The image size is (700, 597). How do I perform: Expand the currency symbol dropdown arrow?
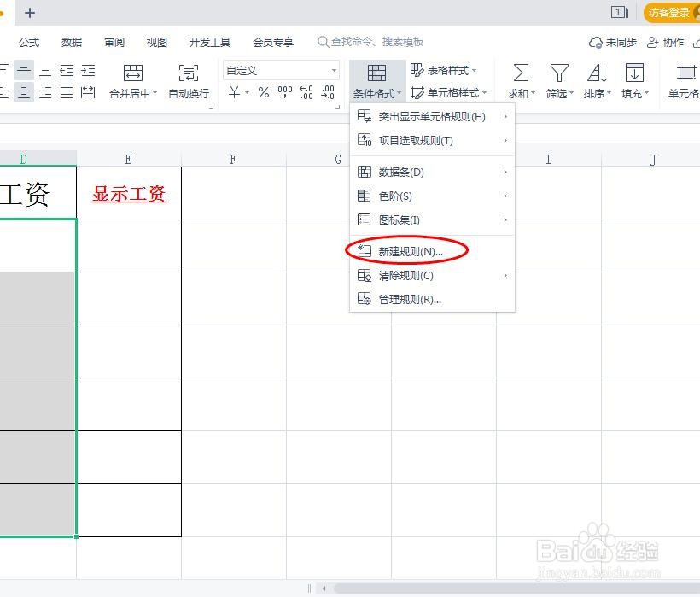[247, 93]
